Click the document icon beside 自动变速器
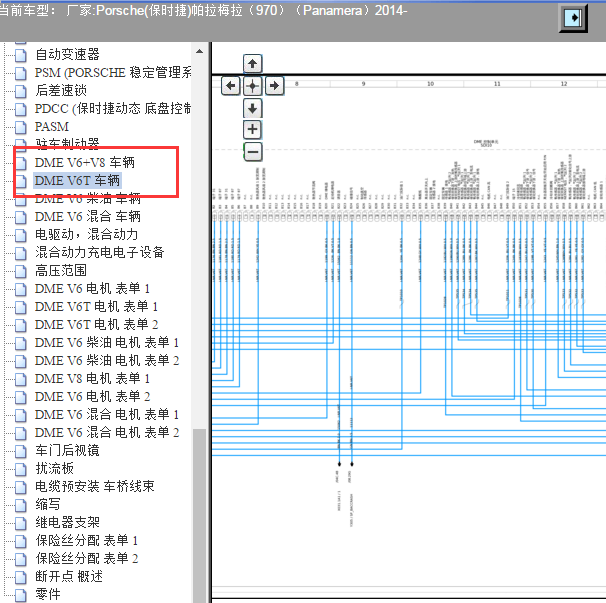This screenshot has width=606, height=603. click(x=21, y=55)
